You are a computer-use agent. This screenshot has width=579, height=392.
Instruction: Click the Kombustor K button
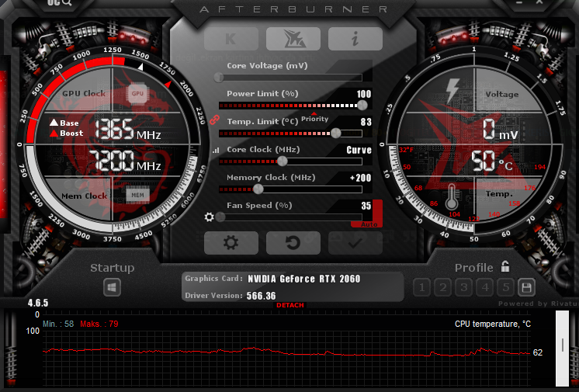pos(231,39)
